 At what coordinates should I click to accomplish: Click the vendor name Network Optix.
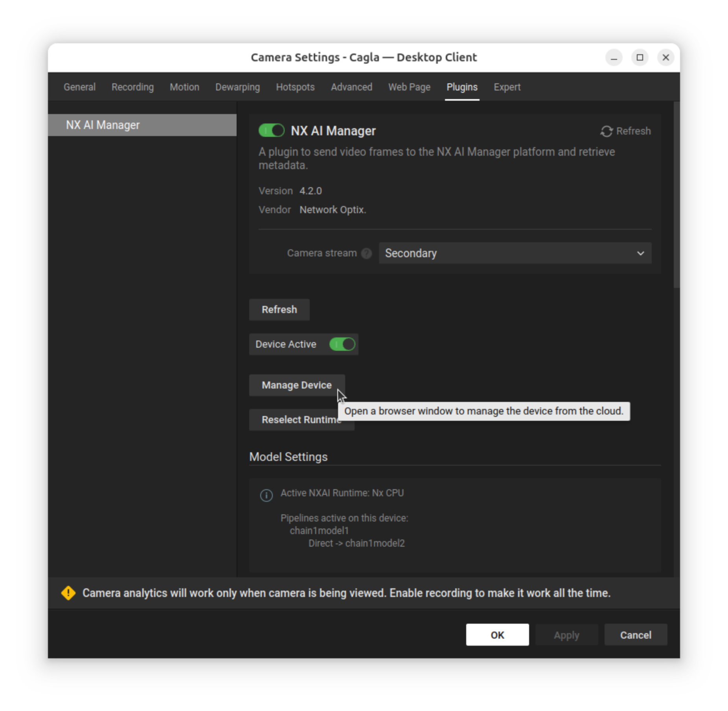[333, 210]
